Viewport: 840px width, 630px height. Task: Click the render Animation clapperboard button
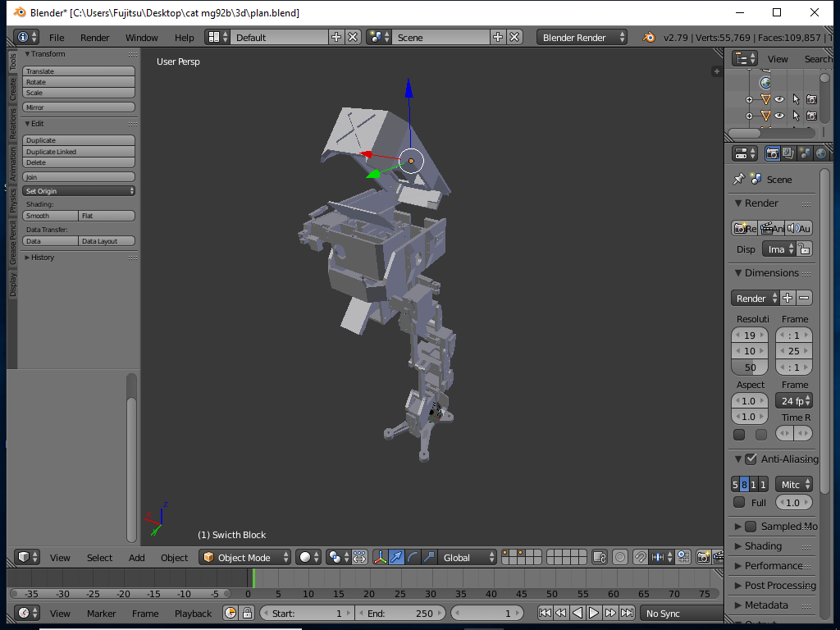[772, 228]
